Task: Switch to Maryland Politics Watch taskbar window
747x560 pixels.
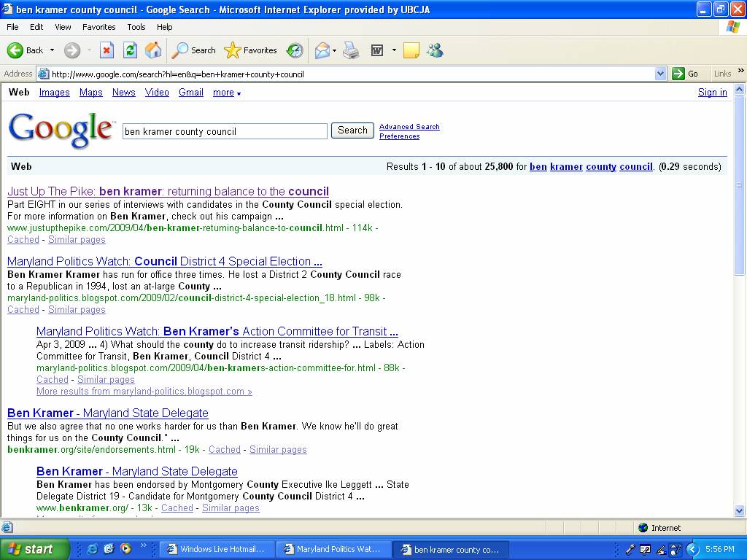Action: [334, 549]
